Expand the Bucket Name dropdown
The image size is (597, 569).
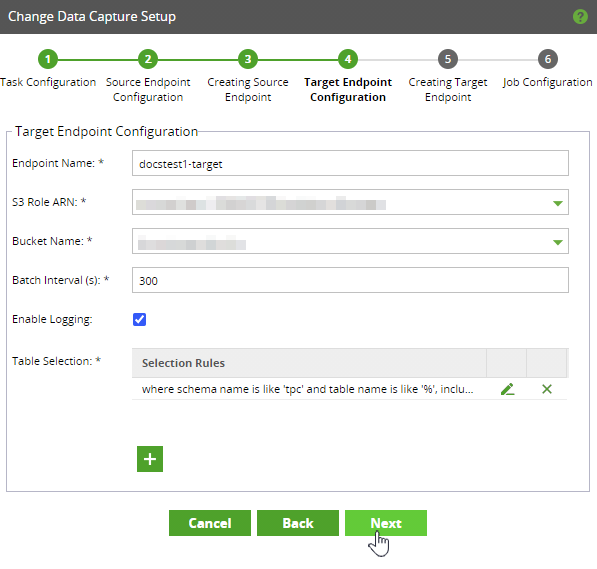[x=558, y=242]
